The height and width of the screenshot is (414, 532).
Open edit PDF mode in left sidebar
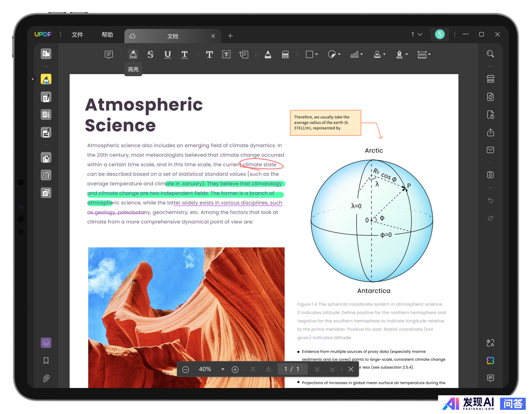46,97
